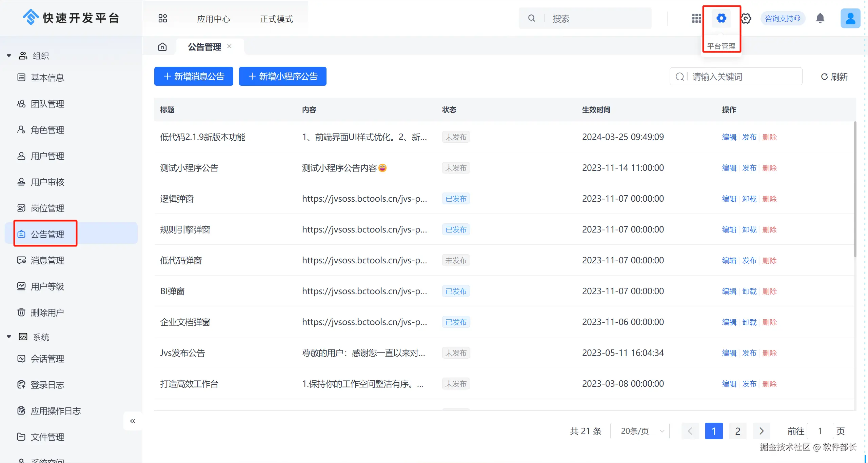This screenshot has height=463, width=868.
Task: Click the notification bell icon
Action: (820, 18)
